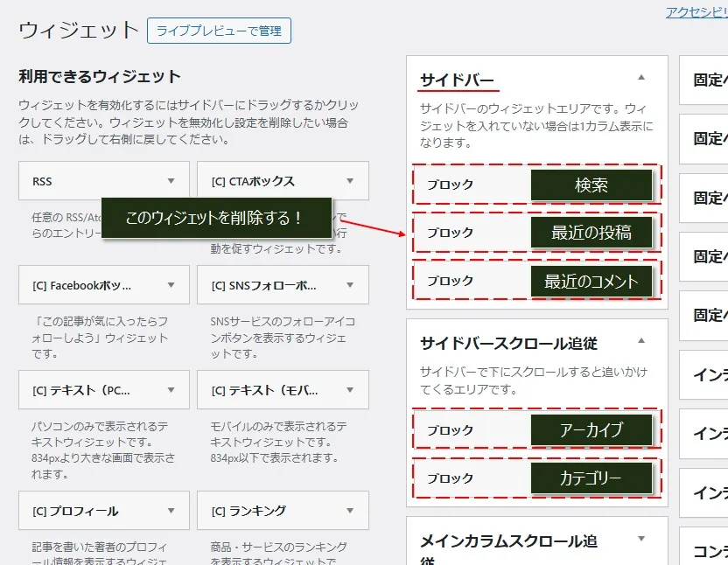Click the RSS widget title
The image size is (728, 565).
42,182
